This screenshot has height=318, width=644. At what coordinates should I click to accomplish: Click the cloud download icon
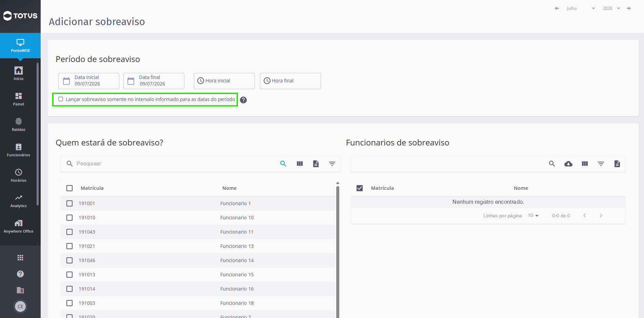point(568,164)
